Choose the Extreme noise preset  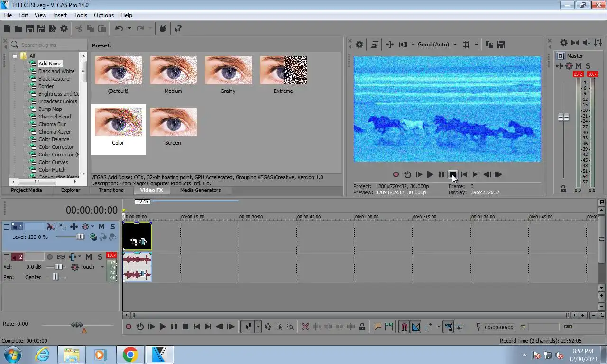(283, 75)
